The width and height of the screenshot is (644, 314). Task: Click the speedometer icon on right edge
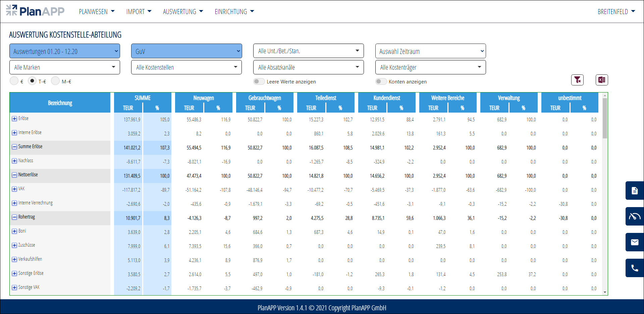(634, 216)
